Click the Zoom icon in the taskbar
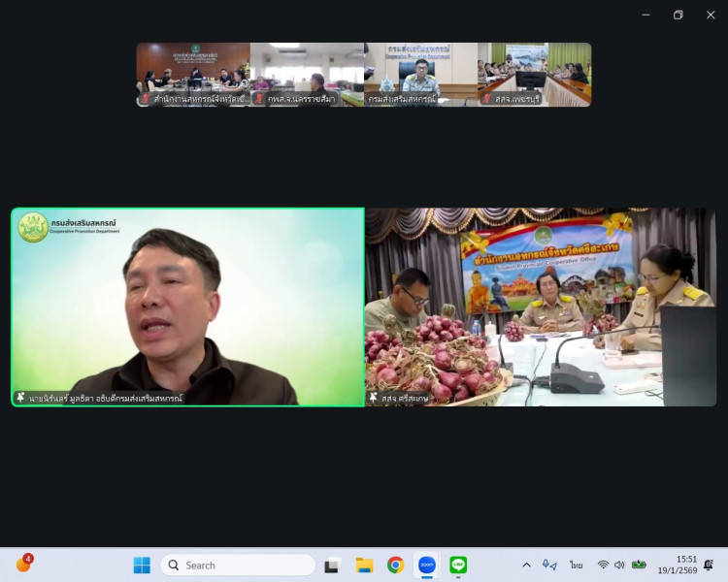Viewport: 728px width, 582px height. (x=426, y=565)
